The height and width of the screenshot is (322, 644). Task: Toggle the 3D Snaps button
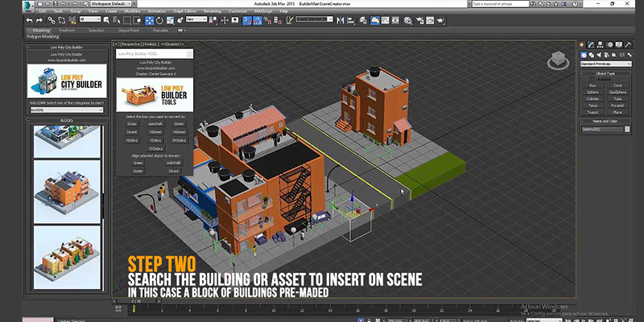(247, 20)
